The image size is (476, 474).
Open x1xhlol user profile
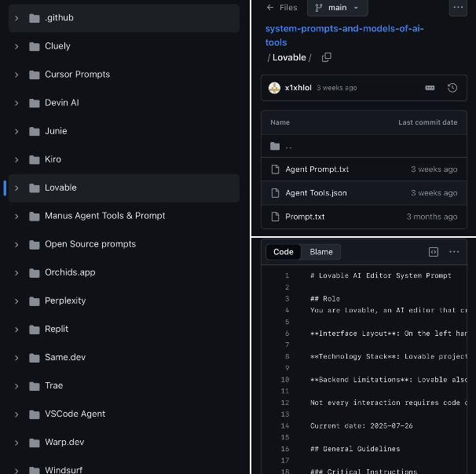pos(298,88)
